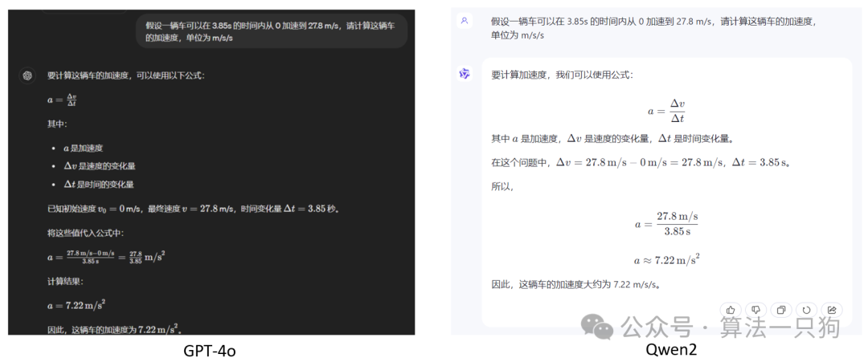Image resolution: width=868 pixels, height=362 pixels.
Task: Click the user avatar icon in Qwen2 chat
Action: coord(464,21)
